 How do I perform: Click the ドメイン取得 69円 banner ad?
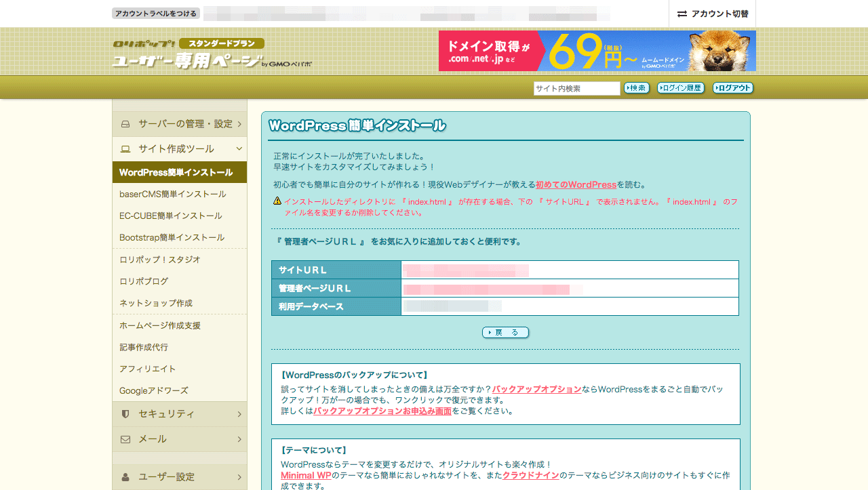point(597,51)
